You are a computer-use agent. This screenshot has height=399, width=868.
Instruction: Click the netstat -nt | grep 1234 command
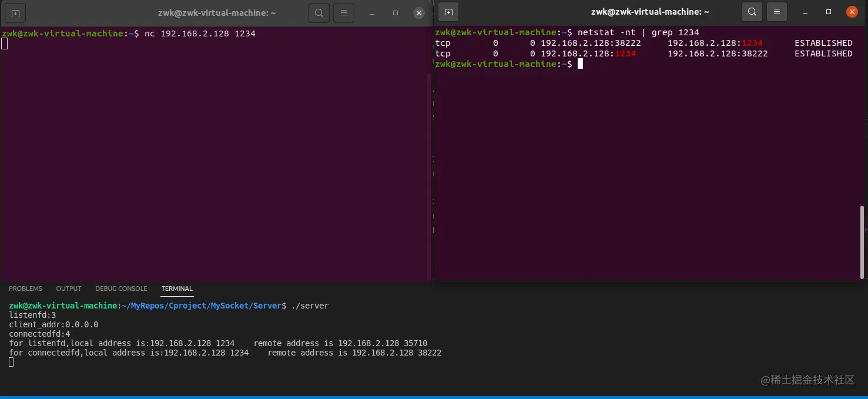tap(638, 32)
